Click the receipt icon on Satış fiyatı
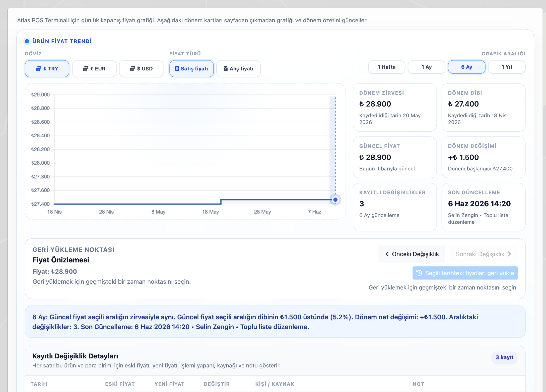546x392 pixels. point(177,68)
